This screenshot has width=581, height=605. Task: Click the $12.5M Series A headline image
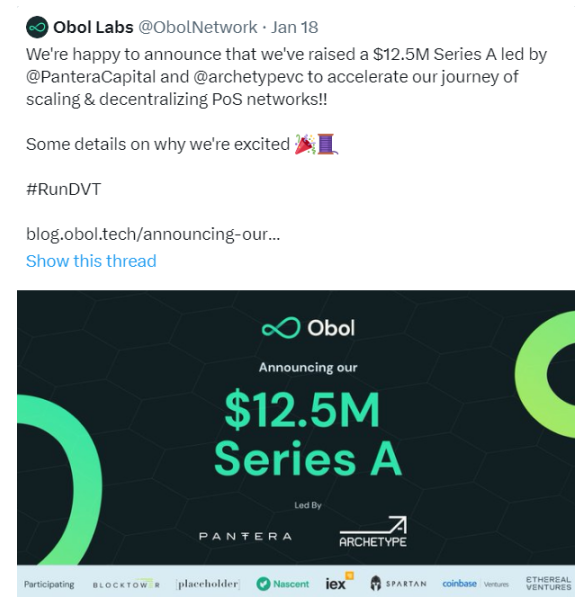point(308,434)
